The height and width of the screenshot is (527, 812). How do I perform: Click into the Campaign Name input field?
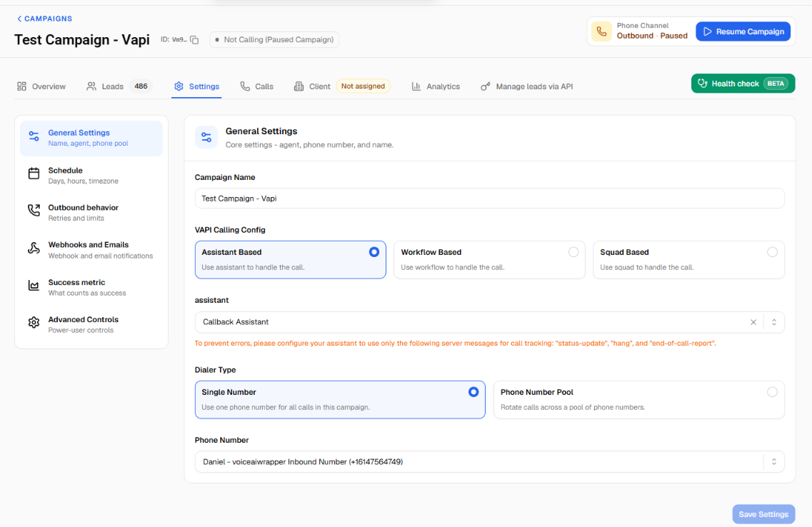[489, 199]
